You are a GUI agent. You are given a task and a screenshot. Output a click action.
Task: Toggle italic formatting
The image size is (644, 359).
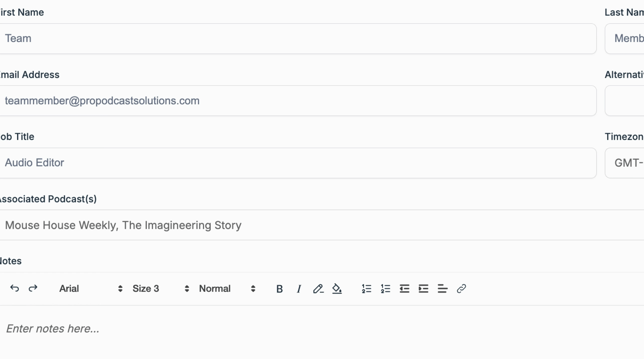coord(299,289)
